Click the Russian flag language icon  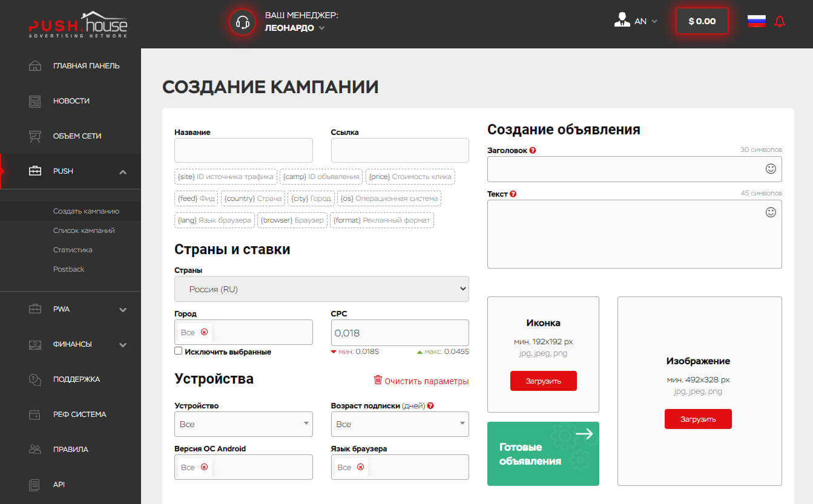tap(756, 21)
